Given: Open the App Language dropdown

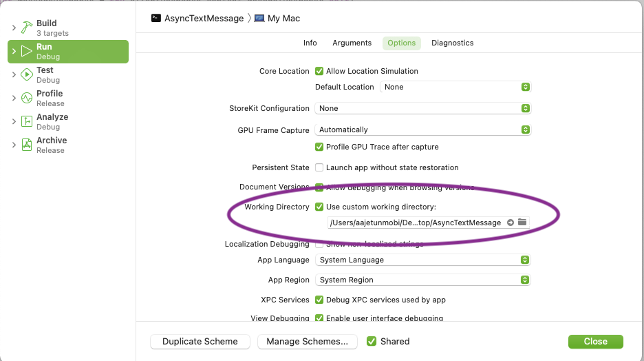Looking at the screenshot, I should tap(422, 260).
